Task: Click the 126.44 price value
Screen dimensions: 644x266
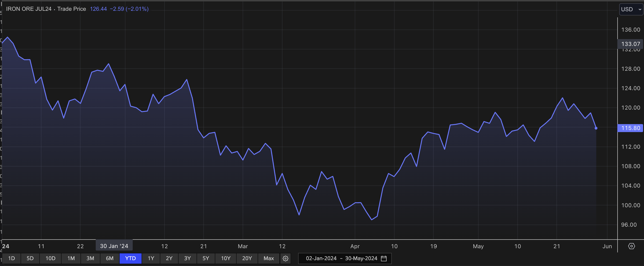Action: click(98, 9)
